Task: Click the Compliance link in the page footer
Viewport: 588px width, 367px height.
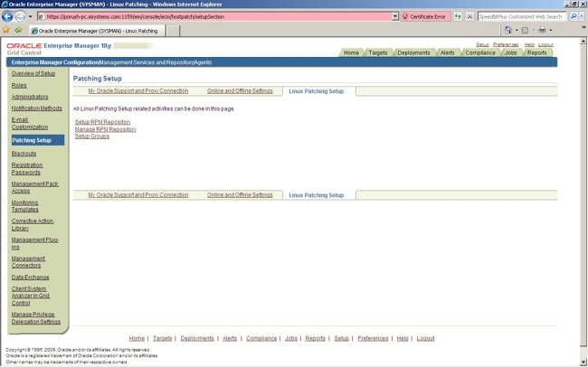Action: 261,338
